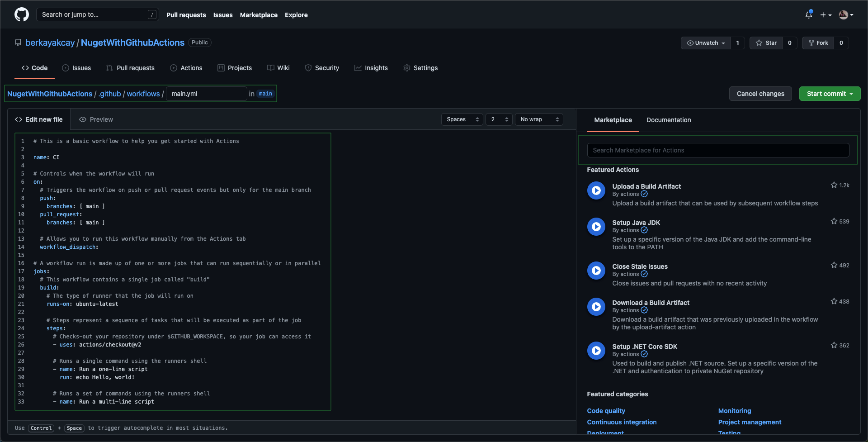This screenshot has width=868, height=442.
Task: Click the Search Marketplace for Actions field
Action: (x=717, y=150)
